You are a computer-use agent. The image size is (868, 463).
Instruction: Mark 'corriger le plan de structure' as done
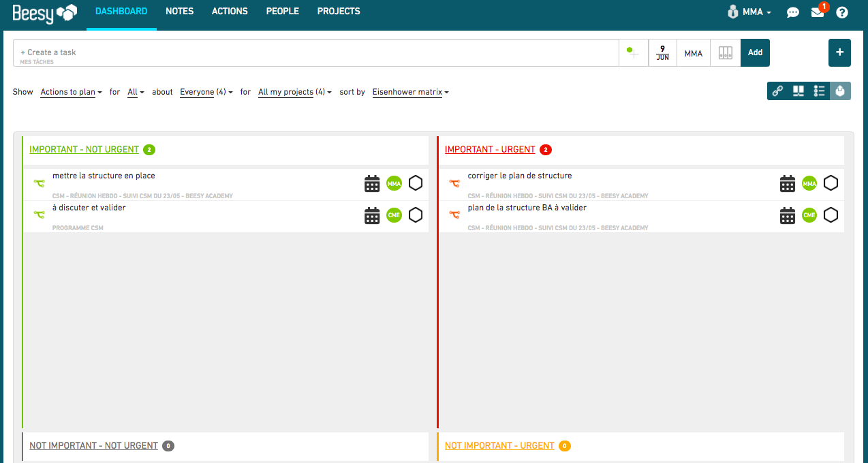(831, 183)
